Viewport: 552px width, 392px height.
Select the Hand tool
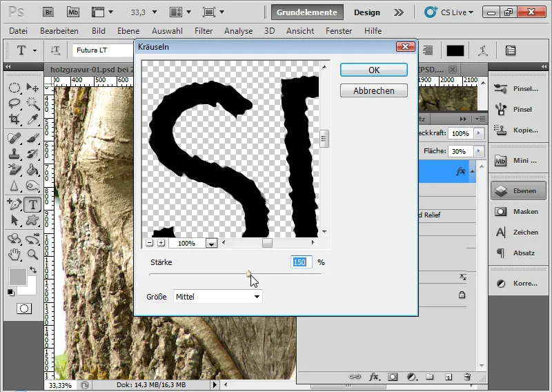(x=14, y=255)
